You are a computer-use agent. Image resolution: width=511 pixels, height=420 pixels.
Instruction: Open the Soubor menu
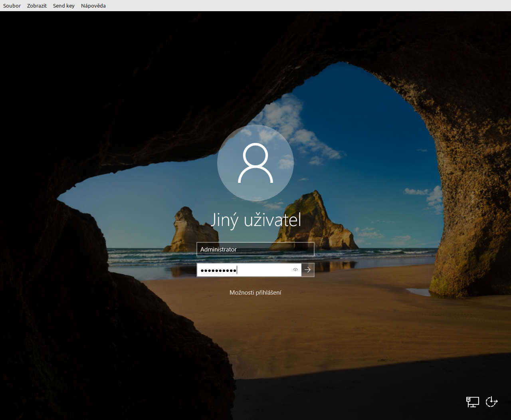[12, 6]
